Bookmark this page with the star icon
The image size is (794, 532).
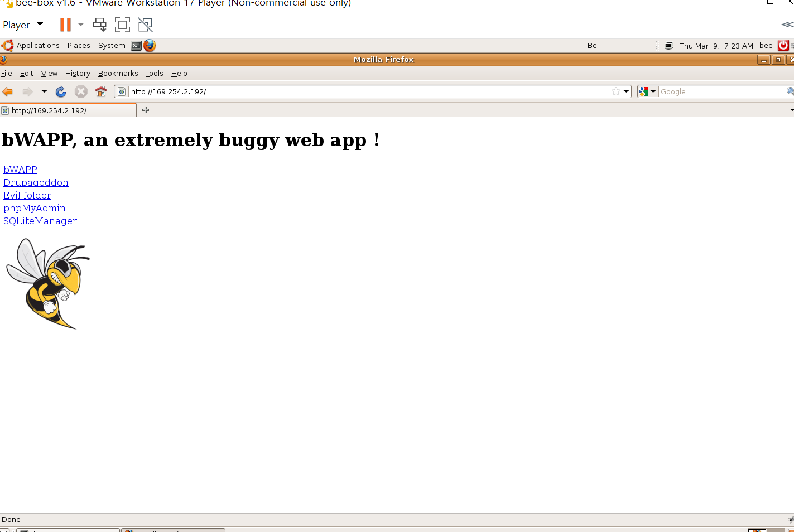coord(616,91)
